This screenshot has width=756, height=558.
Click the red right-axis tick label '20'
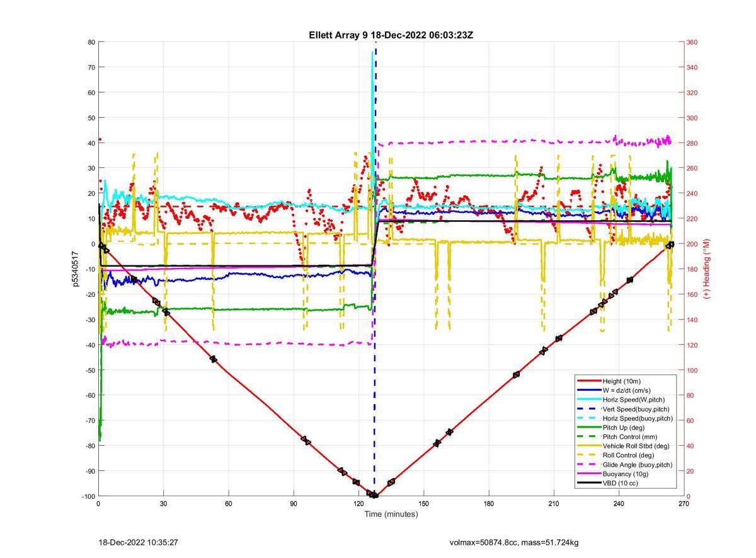690,471
